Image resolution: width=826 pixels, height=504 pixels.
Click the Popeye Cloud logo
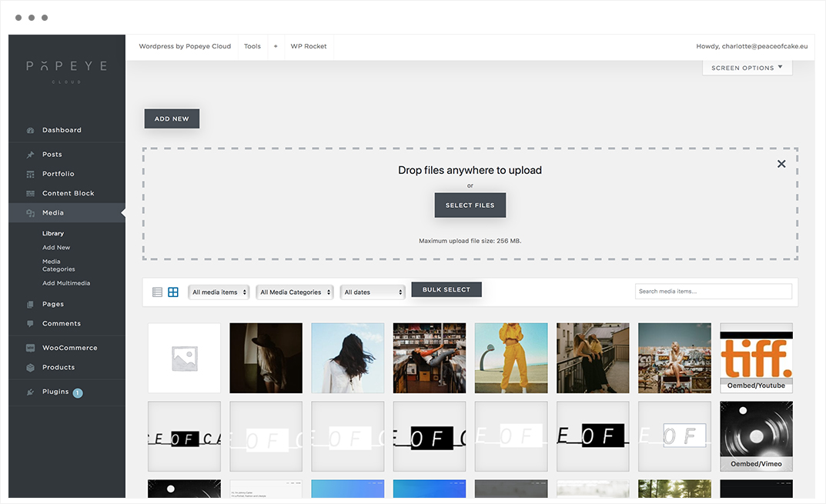[67, 71]
